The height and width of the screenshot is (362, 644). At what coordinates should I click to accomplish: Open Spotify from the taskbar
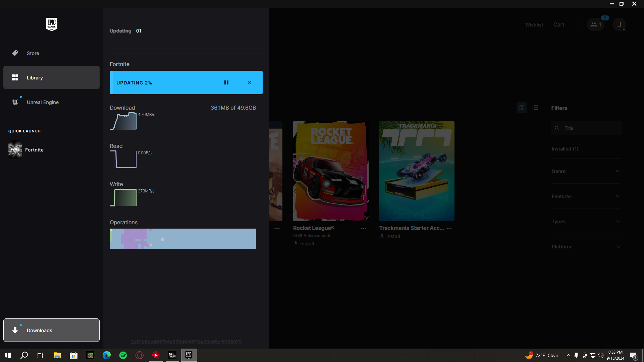point(123,355)
